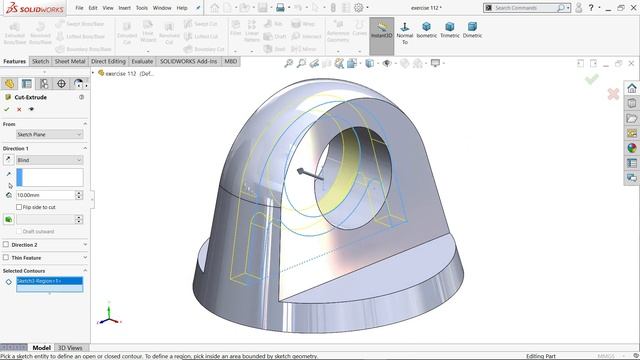Click the Cut-Extrude help icon
This screenshot has height=360, width=640.
pyautogui.click(x=82, y=97)
